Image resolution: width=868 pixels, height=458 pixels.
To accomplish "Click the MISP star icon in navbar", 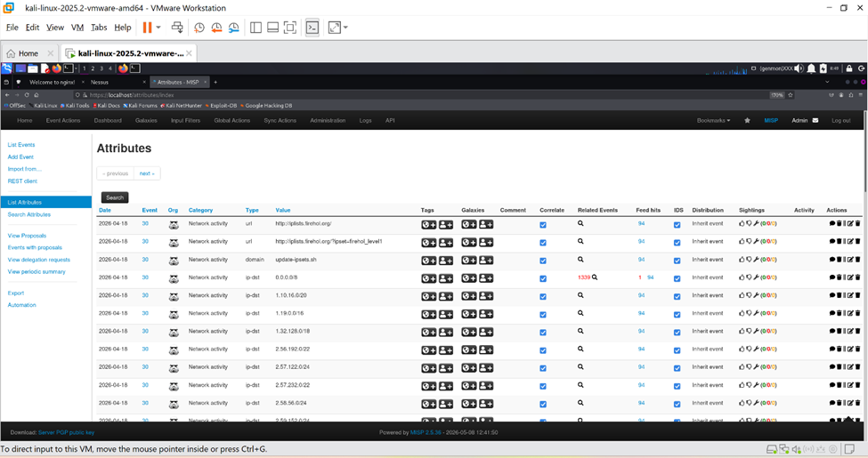I will tap(747, 121).
